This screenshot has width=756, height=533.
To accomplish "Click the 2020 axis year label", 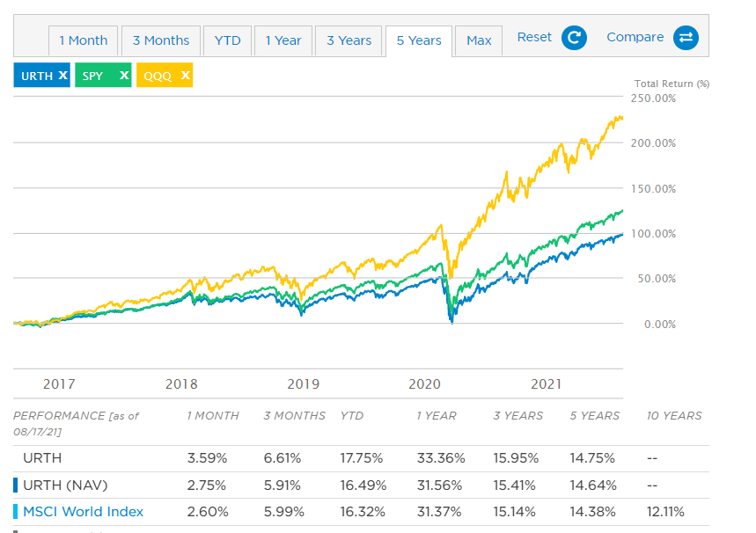I will click(x=425, y=384).
